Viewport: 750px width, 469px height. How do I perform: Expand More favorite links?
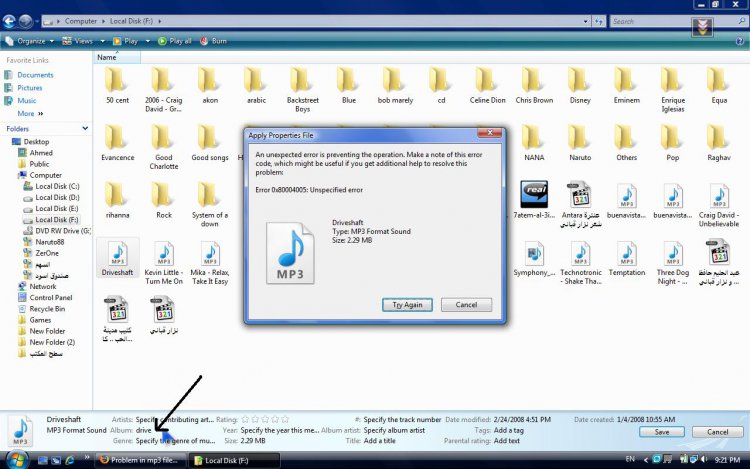[30, 113]
